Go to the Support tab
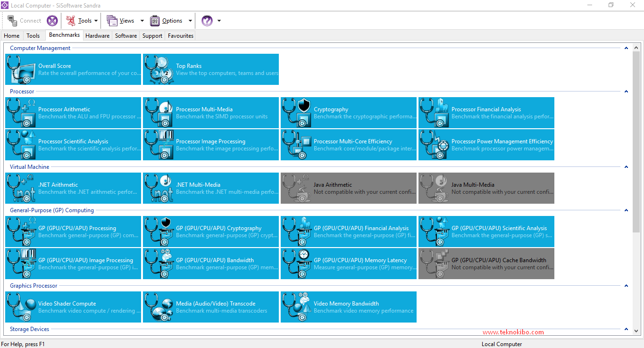Viewport: 644px width, 348px height. click(x=152, y=36)
